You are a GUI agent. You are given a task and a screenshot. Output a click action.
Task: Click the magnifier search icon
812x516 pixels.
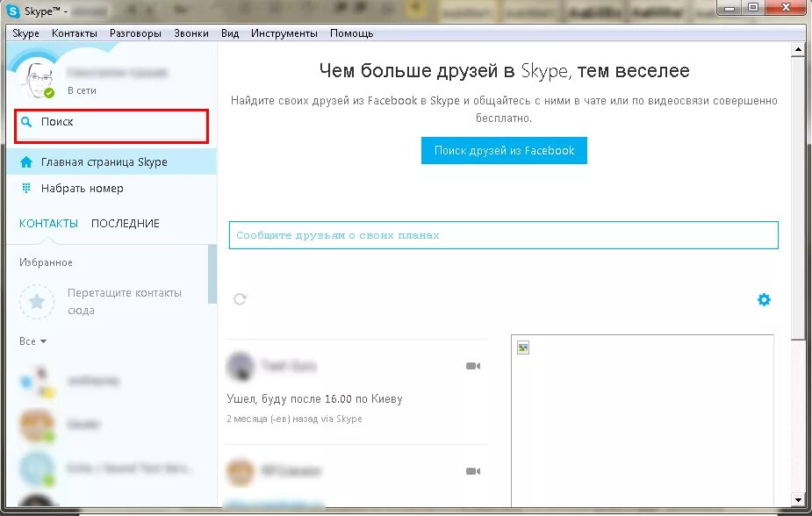(x=25, y=122)
